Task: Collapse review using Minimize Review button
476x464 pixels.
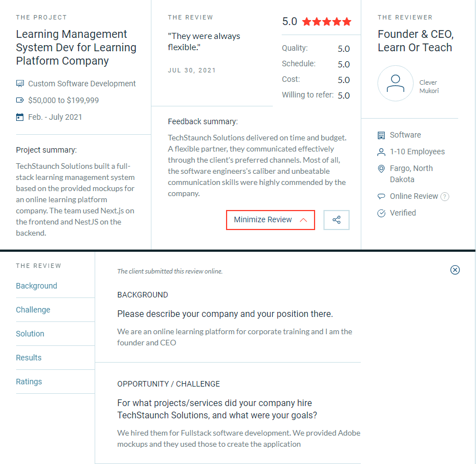Action: (x=270, y=220)
